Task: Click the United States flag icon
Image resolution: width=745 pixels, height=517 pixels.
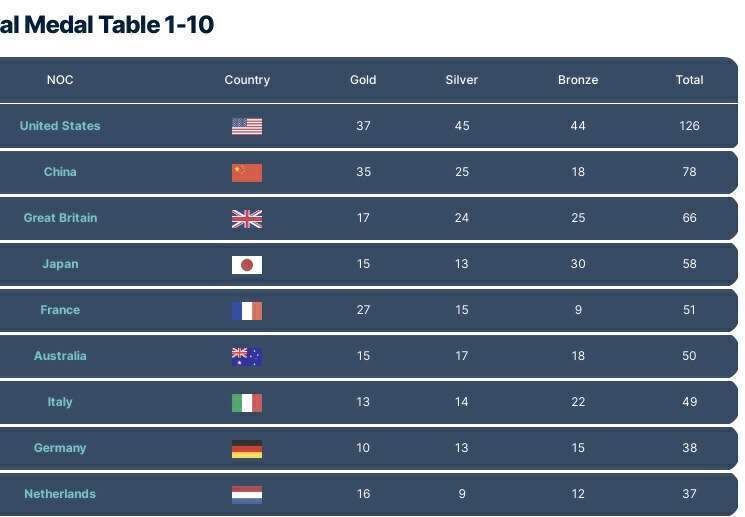Action: (x=247, y=126)
